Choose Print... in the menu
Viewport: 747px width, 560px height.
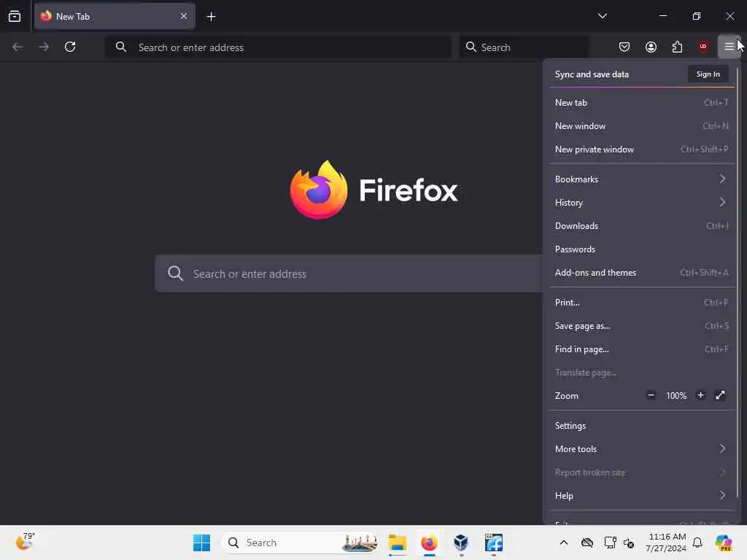[642, 303]
